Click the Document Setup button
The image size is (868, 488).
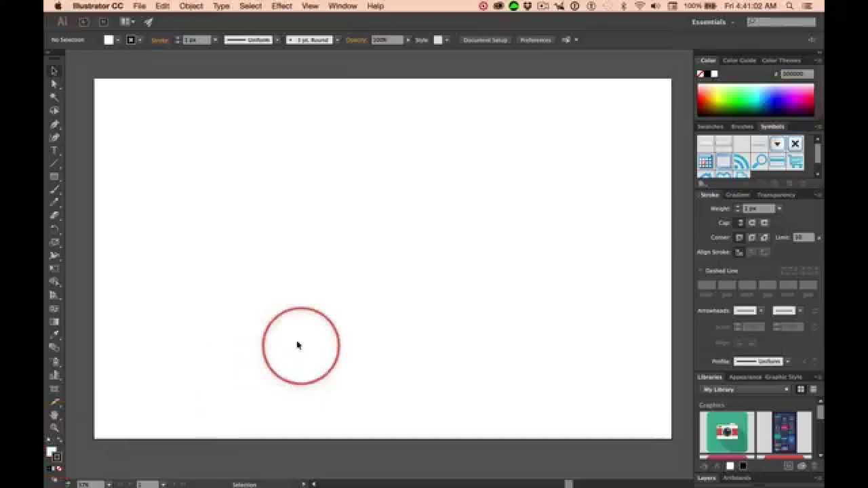pyautogui.click(x=486, y=40)
